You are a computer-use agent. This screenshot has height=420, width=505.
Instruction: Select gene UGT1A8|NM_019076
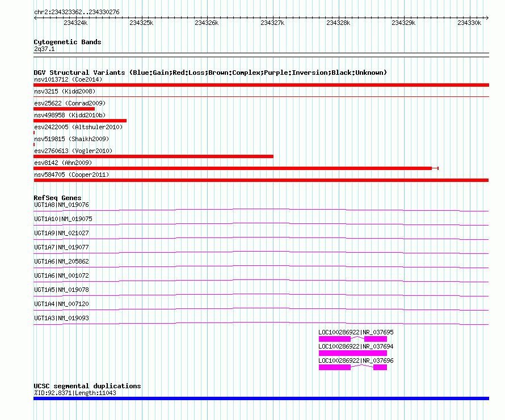61,205
